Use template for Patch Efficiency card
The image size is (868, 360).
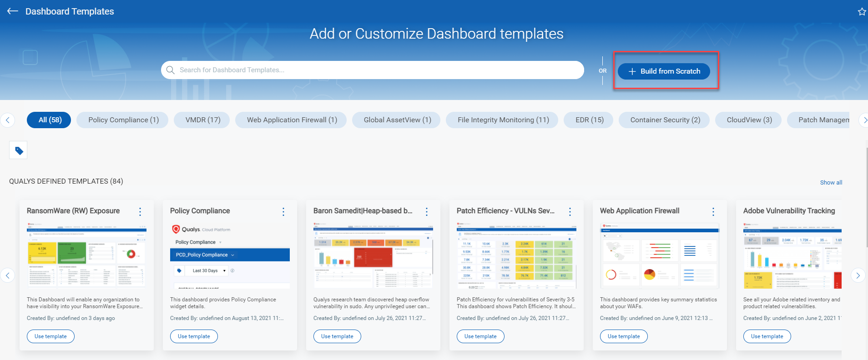point(480,336)
